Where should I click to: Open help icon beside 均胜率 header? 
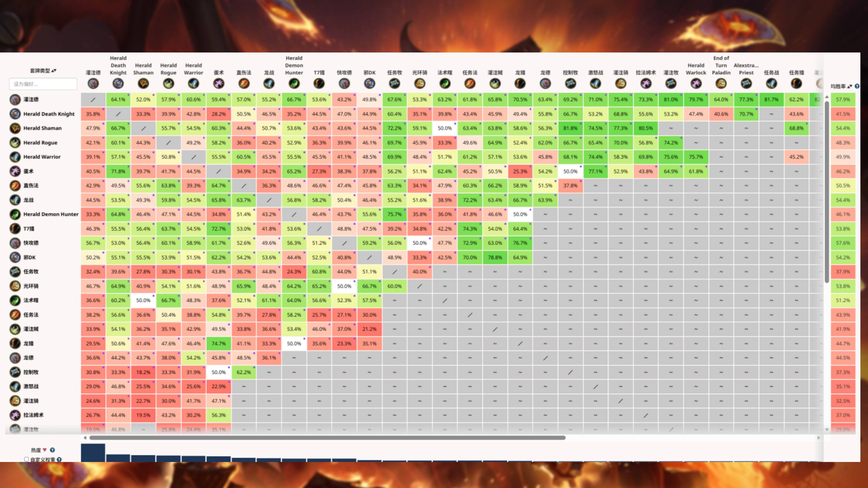[x=857, y=86]
